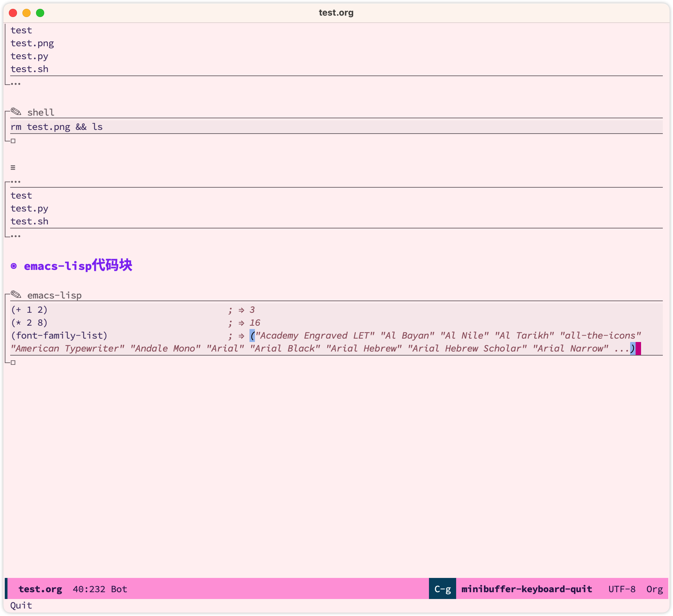
Task: Click the "Andale Mono" string
Action: point(166,348)
